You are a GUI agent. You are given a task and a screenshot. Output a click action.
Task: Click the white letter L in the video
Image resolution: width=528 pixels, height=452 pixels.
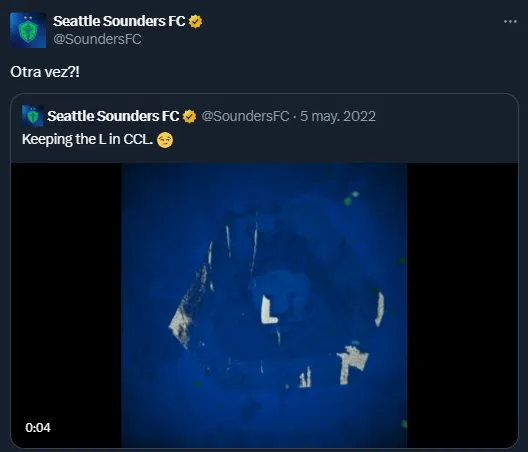pos(269,310)
